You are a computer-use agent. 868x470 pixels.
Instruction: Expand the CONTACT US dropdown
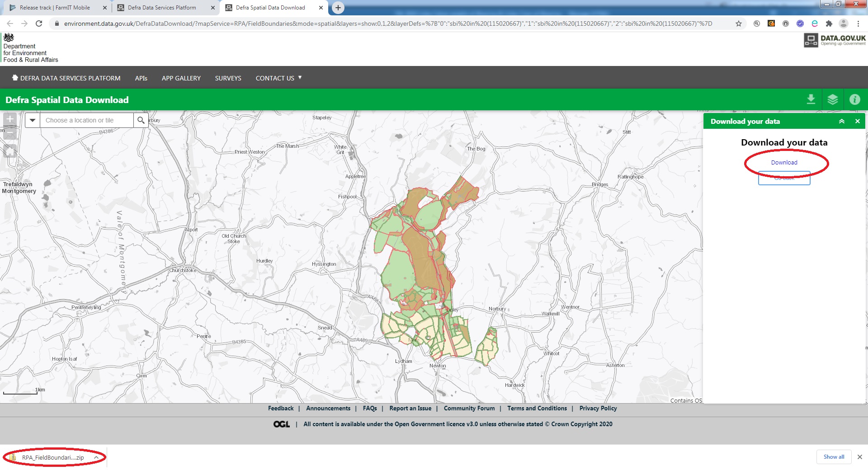pyautogui.click(x=278, y=78)
